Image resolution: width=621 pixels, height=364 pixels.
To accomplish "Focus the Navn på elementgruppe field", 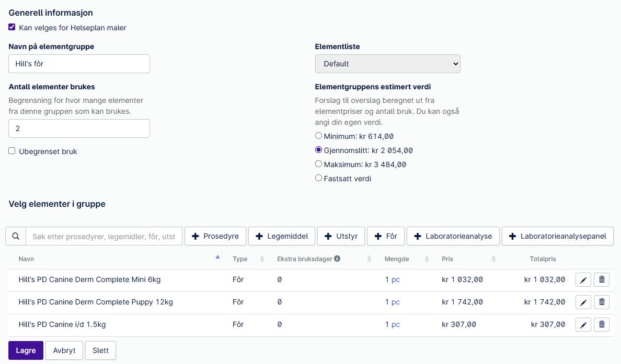I will coord(79,64).
